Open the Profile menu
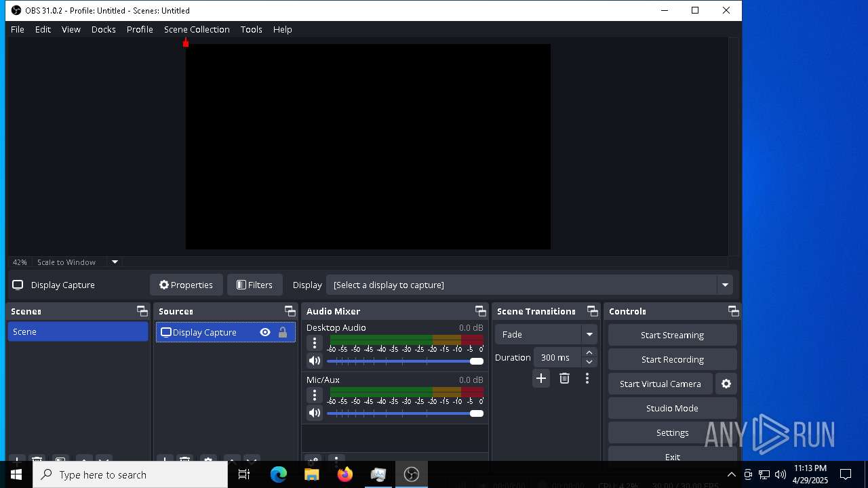Viewport: 868px width, 488px height. (x=140, y=29)
